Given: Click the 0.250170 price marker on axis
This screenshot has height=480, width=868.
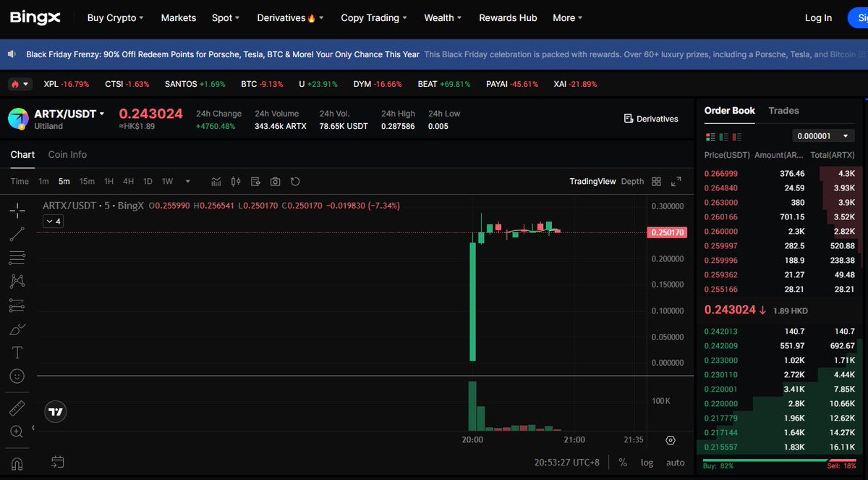Looking at the screenshot, I should point(666,232).
